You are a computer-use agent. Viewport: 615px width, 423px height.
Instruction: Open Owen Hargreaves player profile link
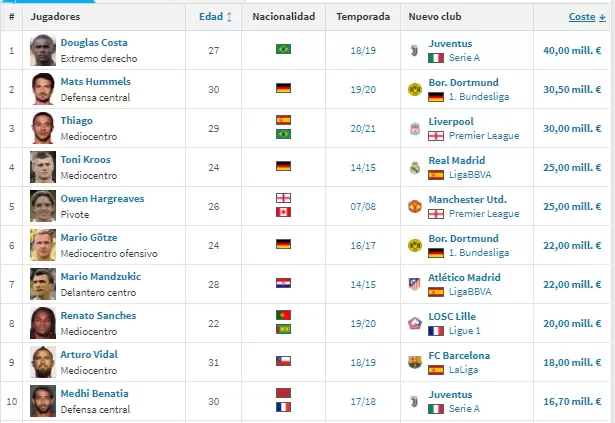point(102,199)
